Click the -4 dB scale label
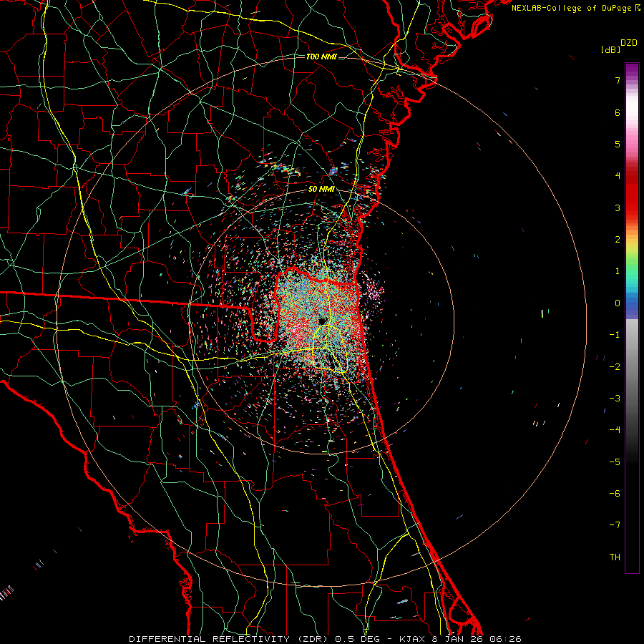The image size is (644, 644). pos(615,430)
